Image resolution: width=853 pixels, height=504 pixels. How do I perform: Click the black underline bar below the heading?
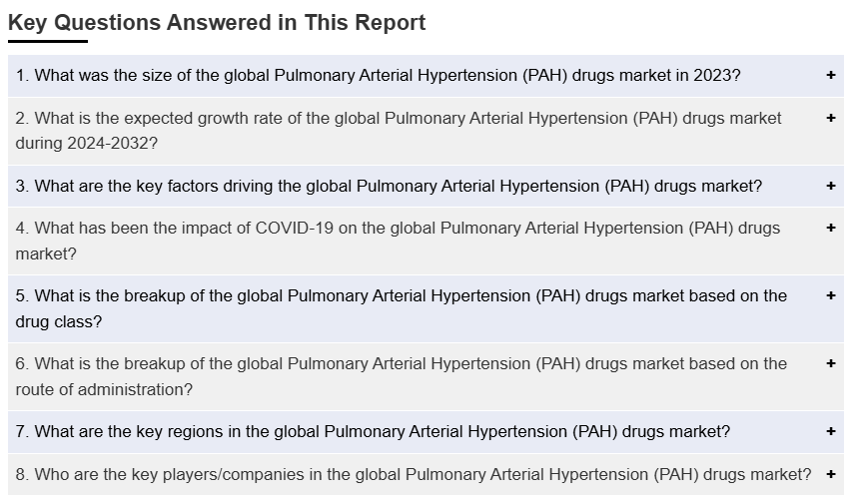48,41
